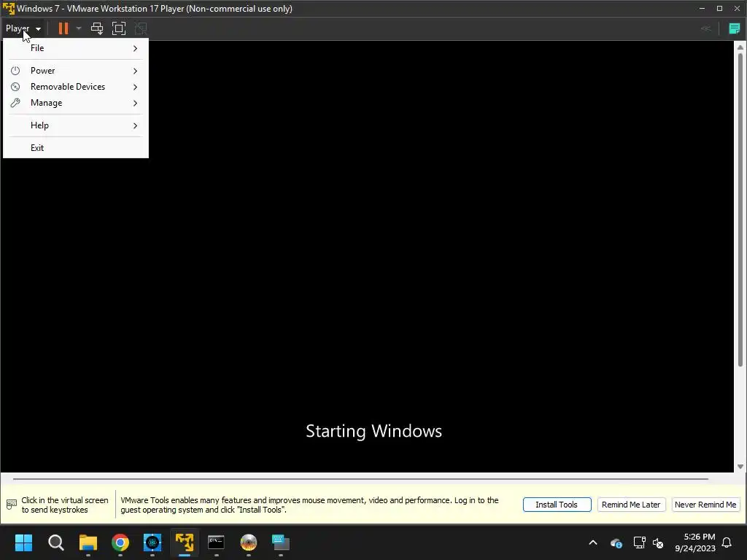Click the VMware logo in the title bar

coord(9,9)
